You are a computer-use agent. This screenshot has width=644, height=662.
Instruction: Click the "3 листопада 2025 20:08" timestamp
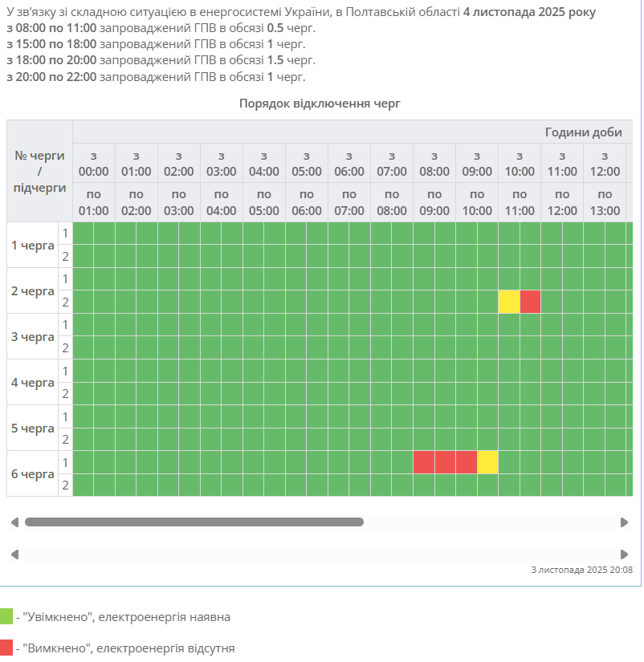pyautogui.click(x=581, y=570)
